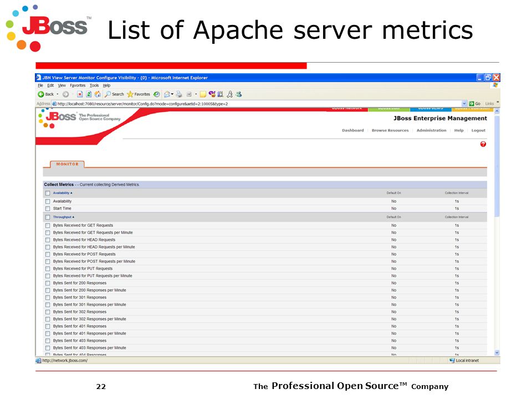Open the Edit menu

(x=50, y=85)
